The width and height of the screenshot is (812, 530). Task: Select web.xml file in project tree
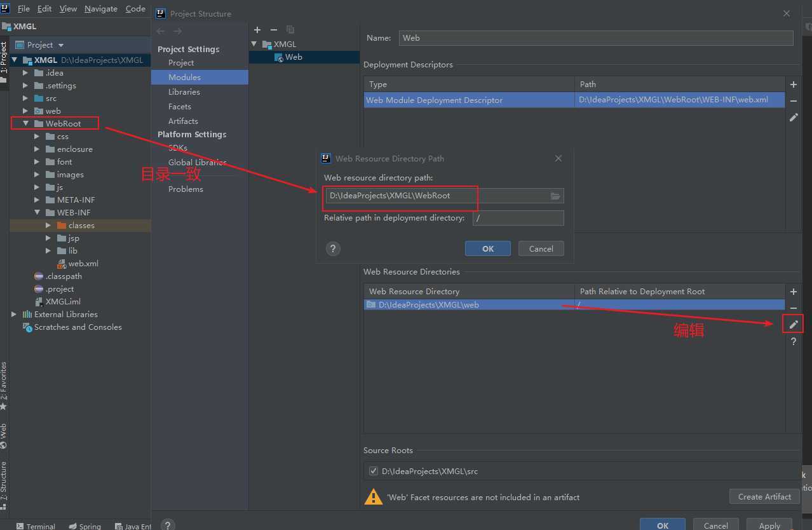point(83,264)
